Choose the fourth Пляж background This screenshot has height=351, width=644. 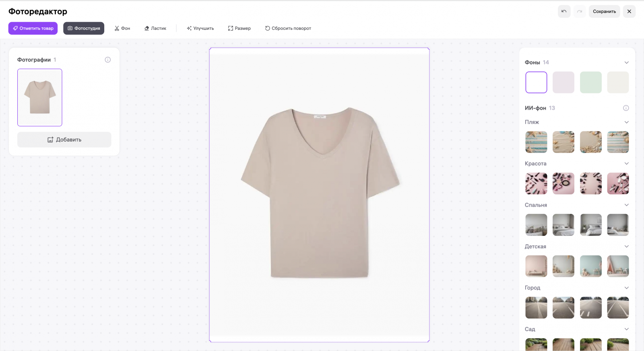coord(618,142)
